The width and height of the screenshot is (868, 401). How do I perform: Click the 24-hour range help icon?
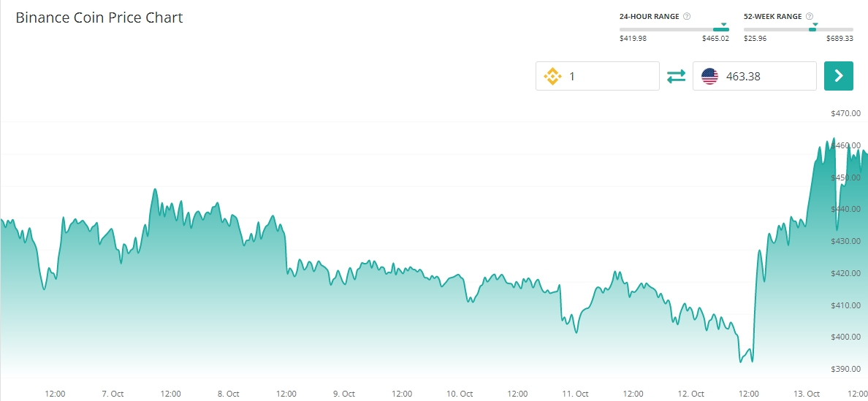point(687,16)
